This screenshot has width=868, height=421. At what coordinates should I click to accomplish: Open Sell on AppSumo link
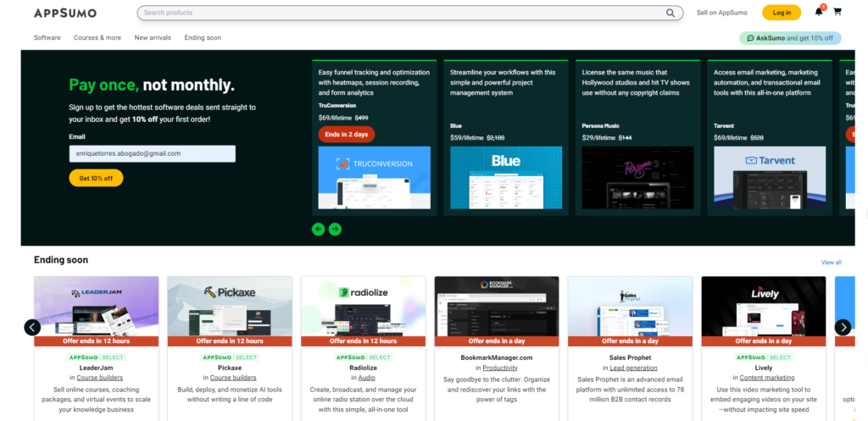(x=722, y=13)
